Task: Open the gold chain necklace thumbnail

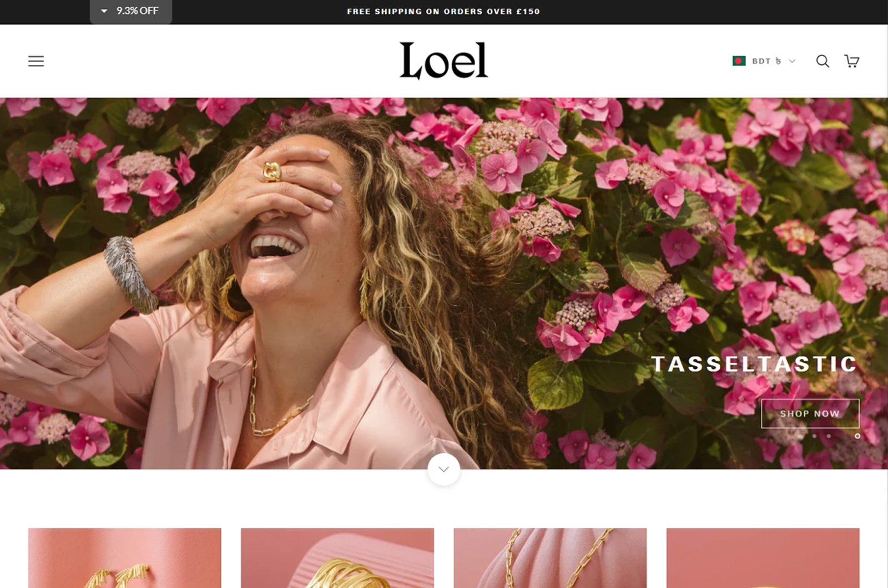Action: [550, 558]
